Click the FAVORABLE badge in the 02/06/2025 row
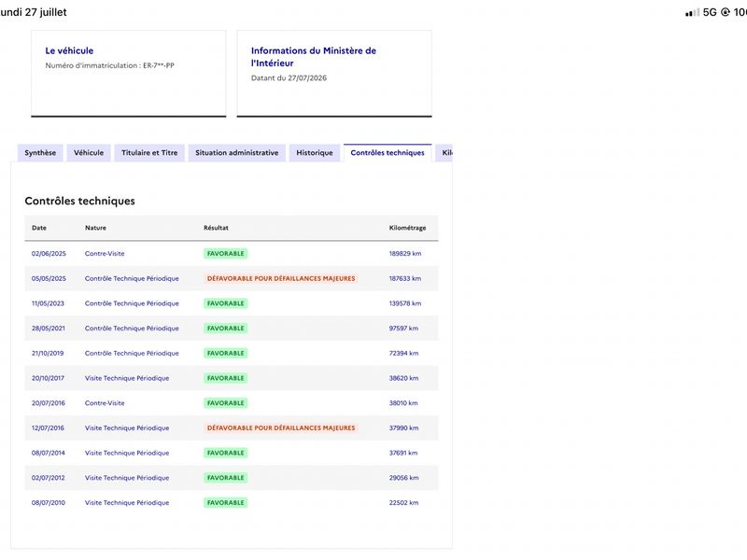The height and width of the screenshot is (560, 747). [225, 254]
